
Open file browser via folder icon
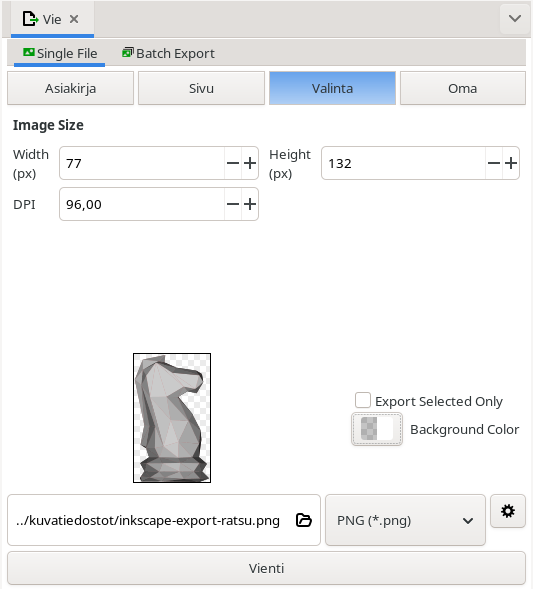click(303, 520)
